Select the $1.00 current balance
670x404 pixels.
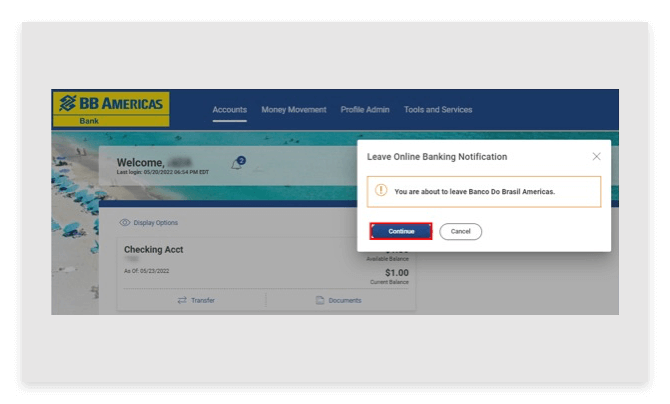pos(397,272)
